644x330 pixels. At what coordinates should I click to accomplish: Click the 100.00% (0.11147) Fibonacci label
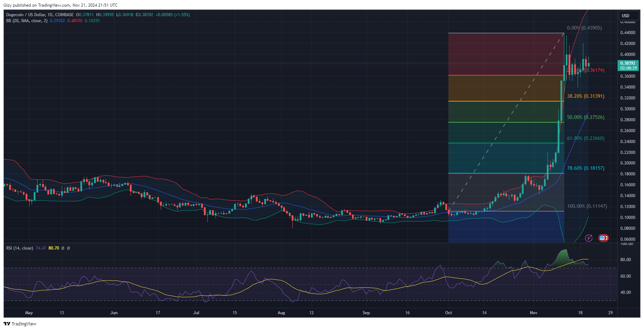pyautogui.click(x=587, y=206)
